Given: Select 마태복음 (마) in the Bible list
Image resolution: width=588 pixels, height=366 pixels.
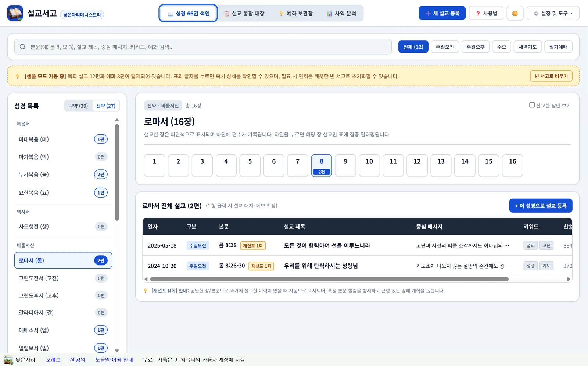Looking at the screenshot, I should click(63, 139).
